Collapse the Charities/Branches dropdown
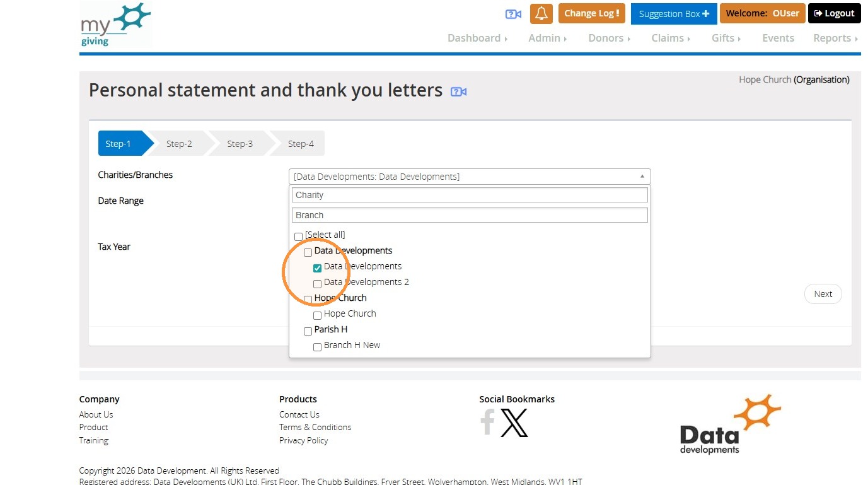Viewport: 868px width, 485px height. point(470,177)
